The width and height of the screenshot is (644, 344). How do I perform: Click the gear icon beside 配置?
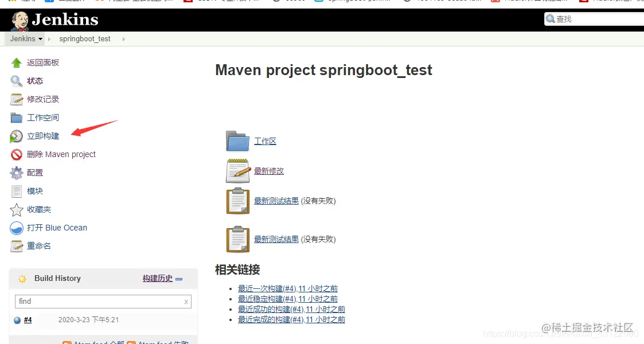coord(17,173)
